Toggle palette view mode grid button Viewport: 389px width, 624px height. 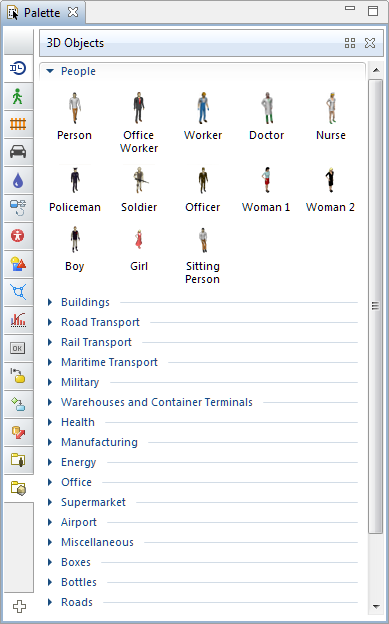click(x=350, y=43)
